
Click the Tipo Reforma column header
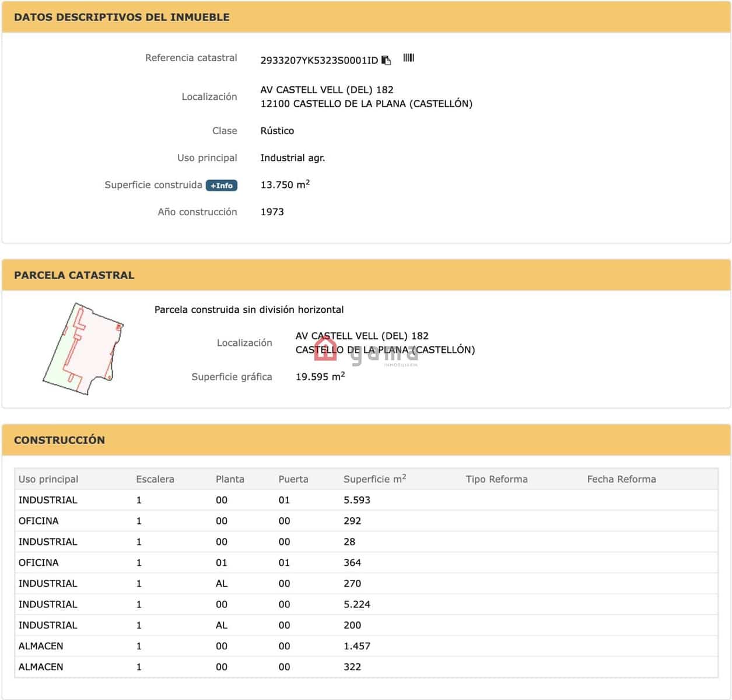tap(496, 479)
